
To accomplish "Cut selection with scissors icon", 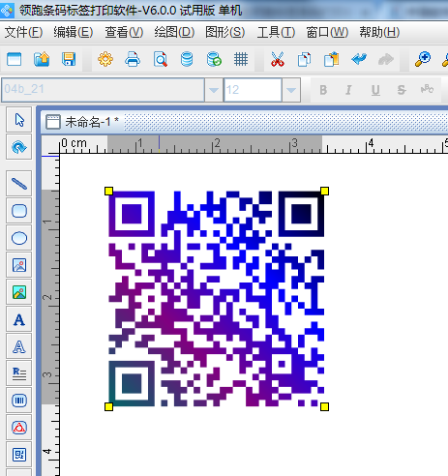I will tap(278, 59).
